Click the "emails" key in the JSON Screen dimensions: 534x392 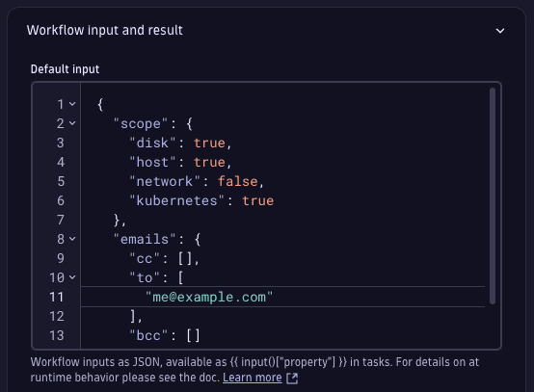coord(145,239)
